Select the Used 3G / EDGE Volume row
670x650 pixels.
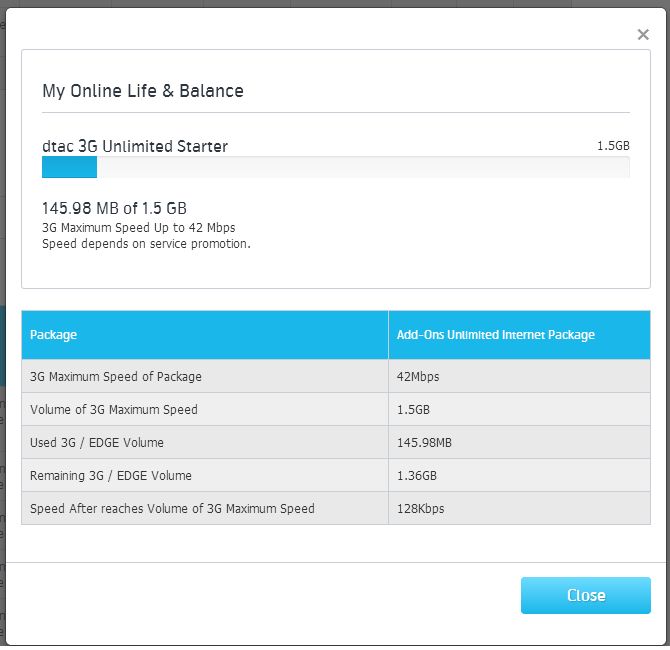pyautogui.click(x=97, y=442)
